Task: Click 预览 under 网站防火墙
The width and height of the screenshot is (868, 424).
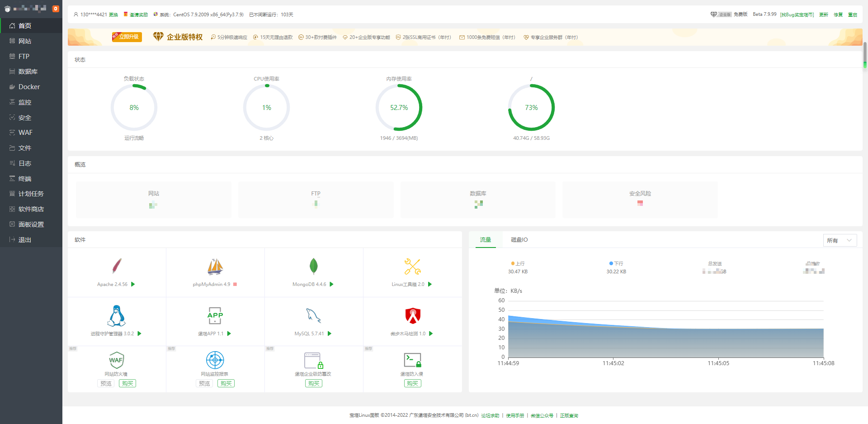Action: coord(106,383)
